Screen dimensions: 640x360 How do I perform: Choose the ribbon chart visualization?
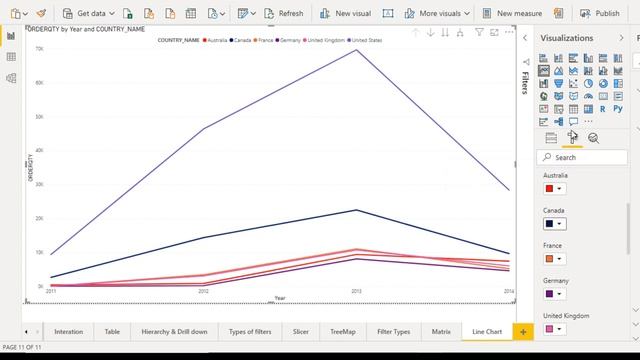pos(618,71)
